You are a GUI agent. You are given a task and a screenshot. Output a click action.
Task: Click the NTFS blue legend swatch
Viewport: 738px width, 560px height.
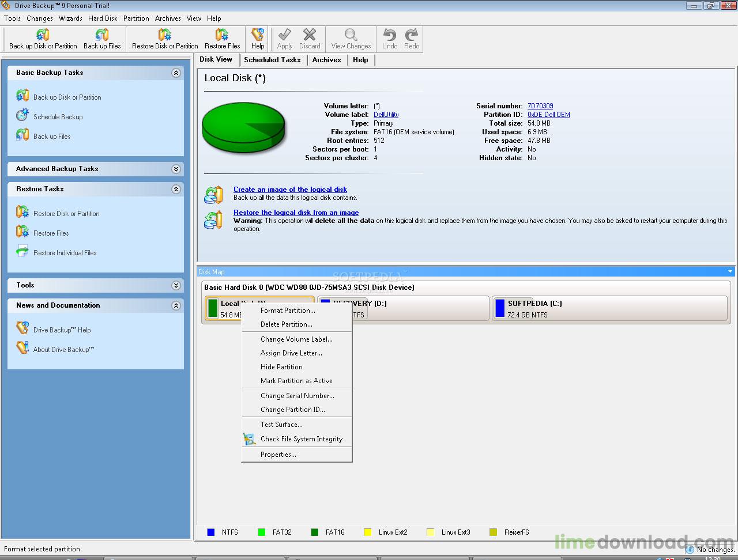[211, 532]
